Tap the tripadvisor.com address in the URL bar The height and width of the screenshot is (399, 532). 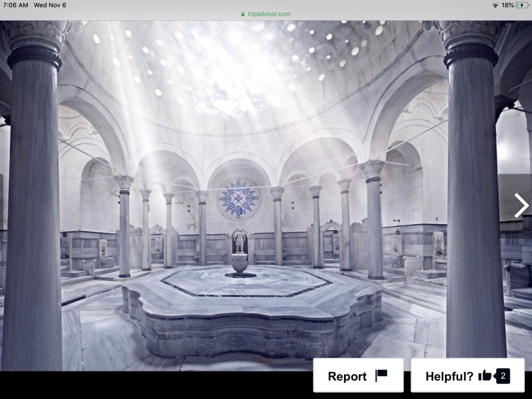tap(269, 14)
